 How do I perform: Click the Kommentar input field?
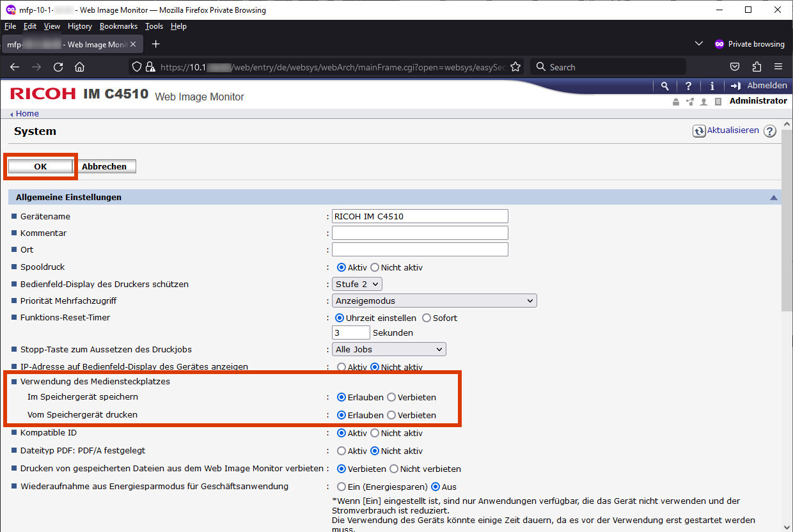click(x=420, y=233)
